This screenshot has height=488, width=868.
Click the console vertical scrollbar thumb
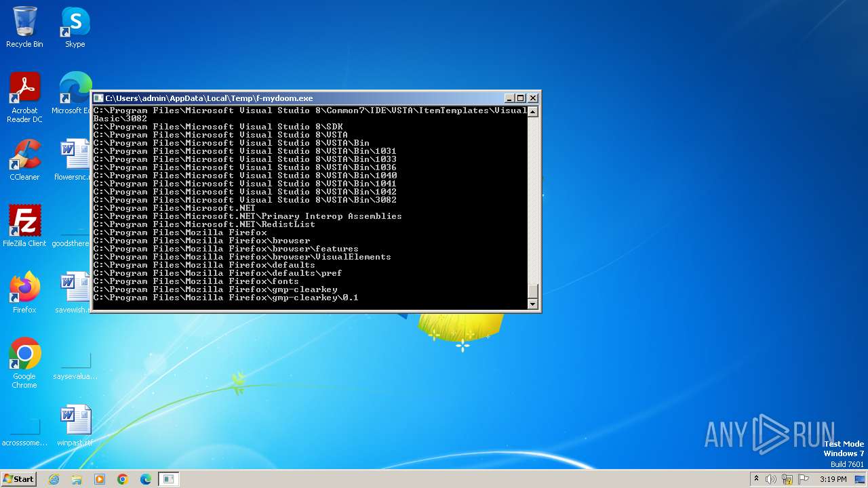(533, 291)
